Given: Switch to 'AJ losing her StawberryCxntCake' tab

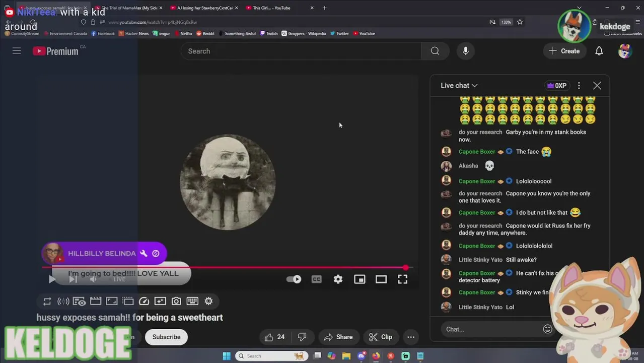Looking at the screenshot, I should [205, 8].
